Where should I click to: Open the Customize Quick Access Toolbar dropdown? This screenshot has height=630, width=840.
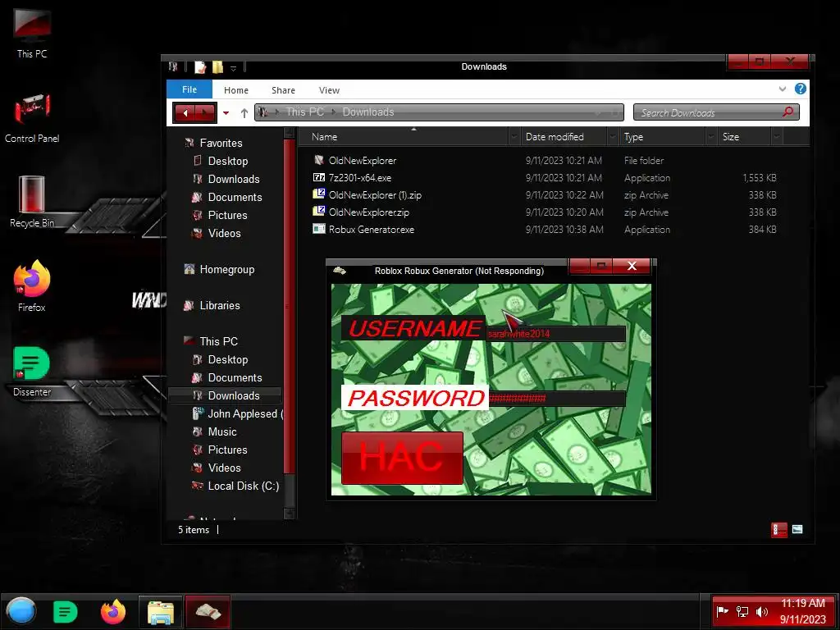coord(233,68)
